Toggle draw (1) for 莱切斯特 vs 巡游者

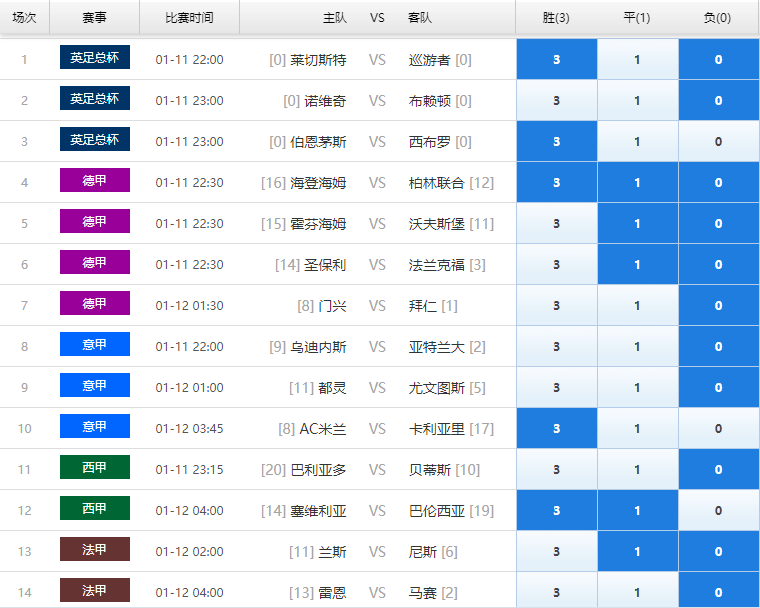pyautogui.click(x=637, y=59)
